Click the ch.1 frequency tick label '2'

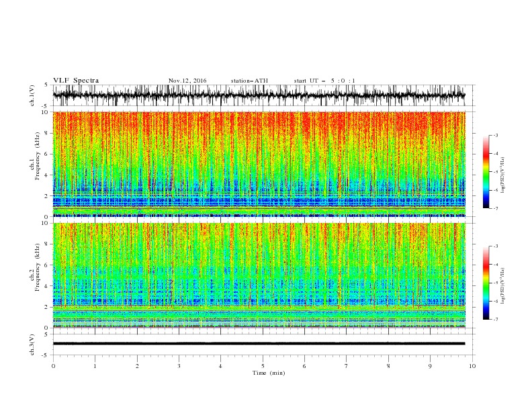click(46, 196)
